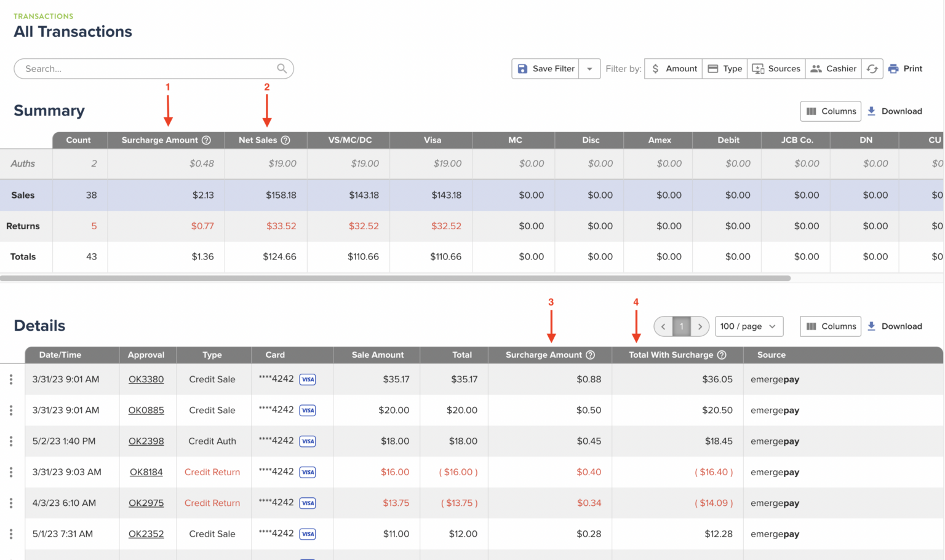The image size is (945, 560).
Task: Click the search magnifying glass icon
Action: [281, 68]
